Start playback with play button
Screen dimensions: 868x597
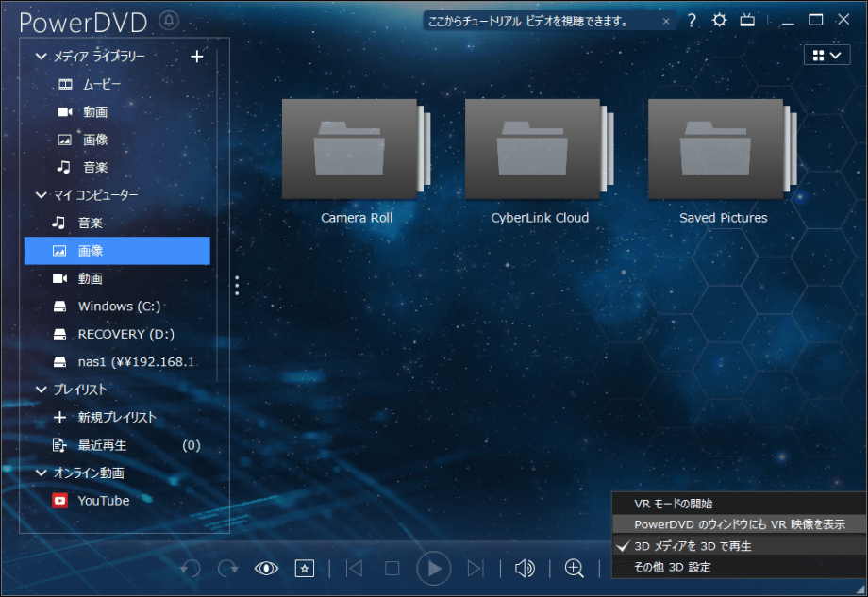pyautogui.click(x=433, y=568)
